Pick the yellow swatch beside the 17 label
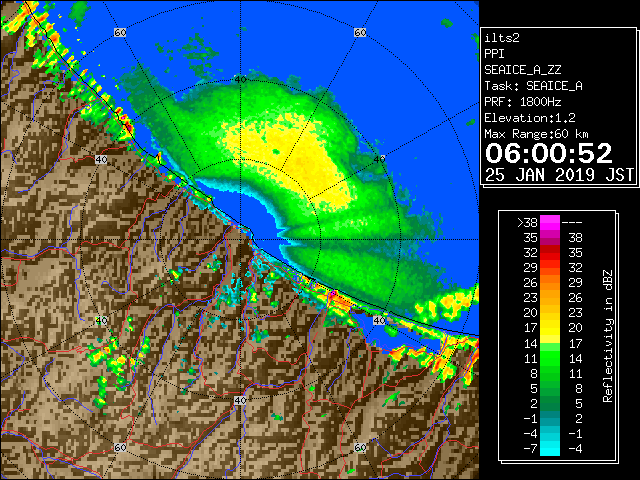The height and width of the screenshot is (480, 640). [550, 328]
